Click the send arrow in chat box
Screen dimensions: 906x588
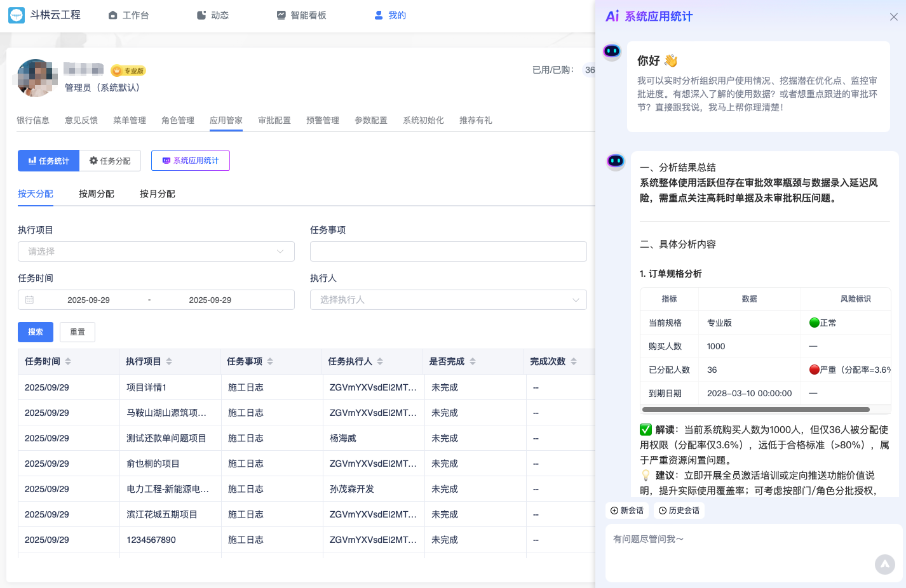(x=885, y=565)
